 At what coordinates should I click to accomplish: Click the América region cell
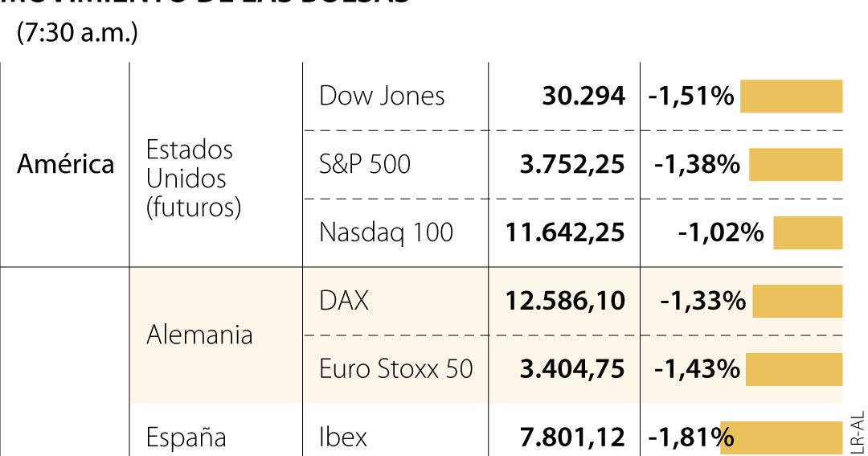[x=65, y=164]
